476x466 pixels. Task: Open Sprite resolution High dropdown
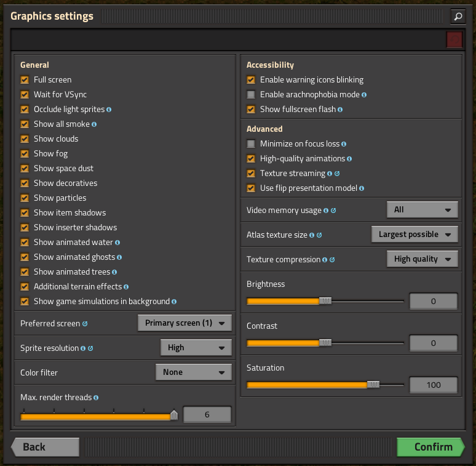196,348
